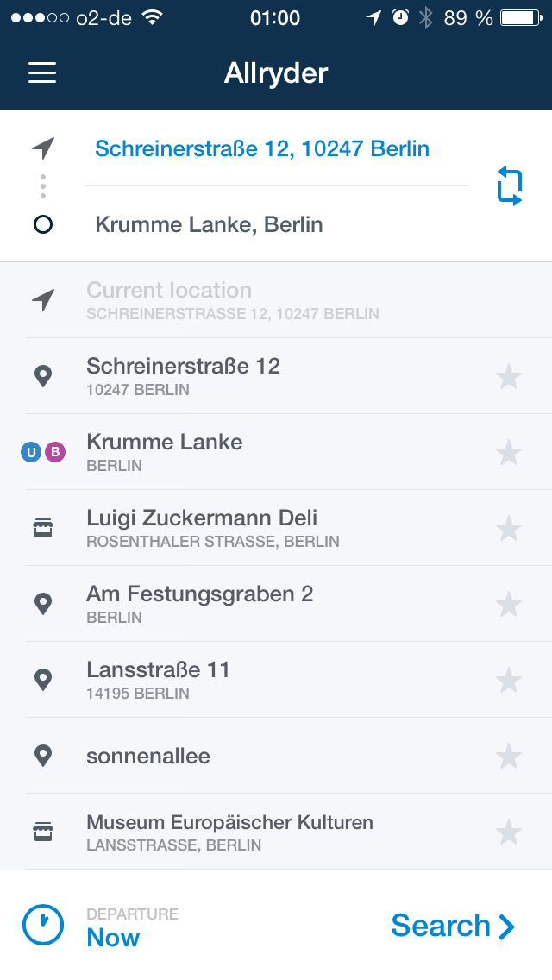Choose Luigi Zuckermann Deli from the list
The width and height of the screenshot is (552, 980).
[x=202, y=527]
